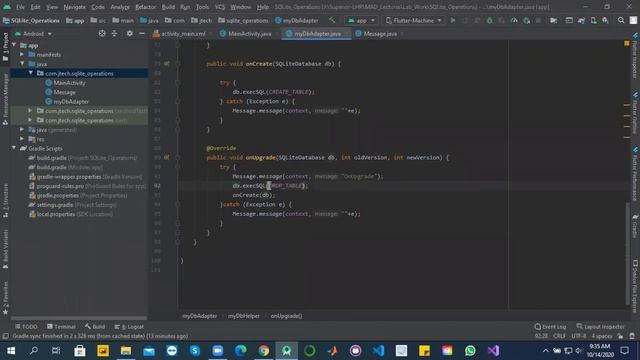Open the Resource Manager sidebar panel
The height and width of the screenshot is (360, 640).
click(5, 99)
